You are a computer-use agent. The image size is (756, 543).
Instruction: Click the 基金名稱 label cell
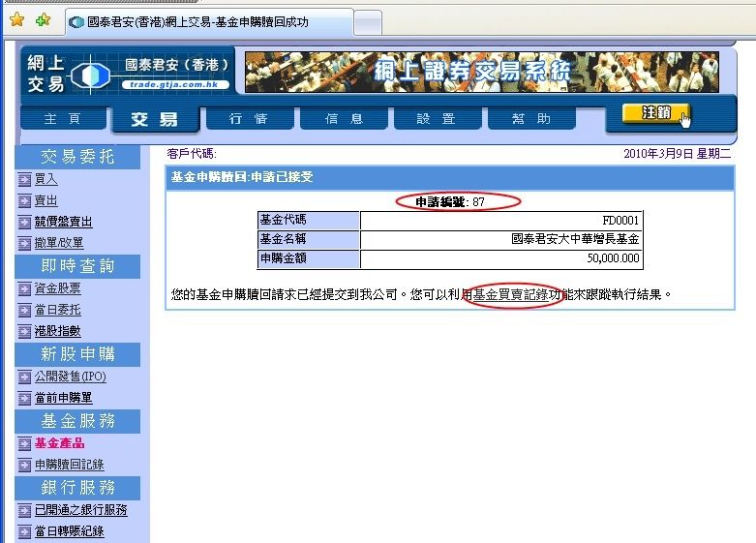(x=309, y=239)
